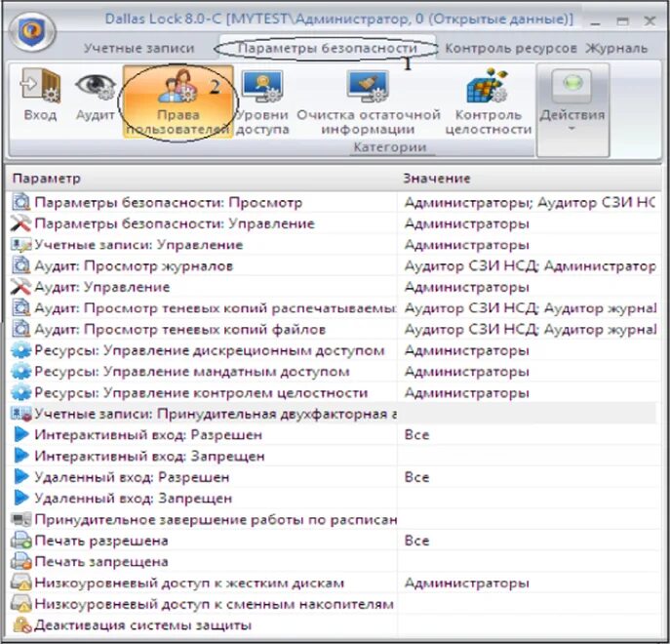
Task: Click the Dallas Lock shield application button
Action: [32, 32]
